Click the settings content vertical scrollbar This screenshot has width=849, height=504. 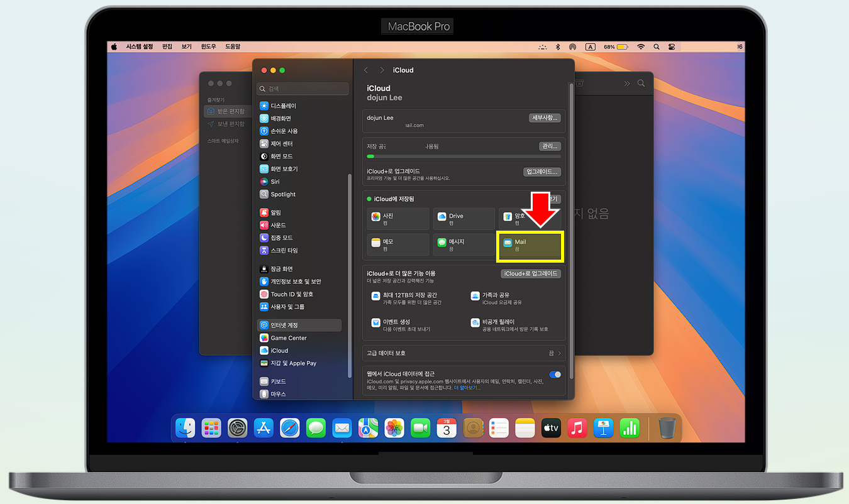pyautogui.click(x=571, y=230)
